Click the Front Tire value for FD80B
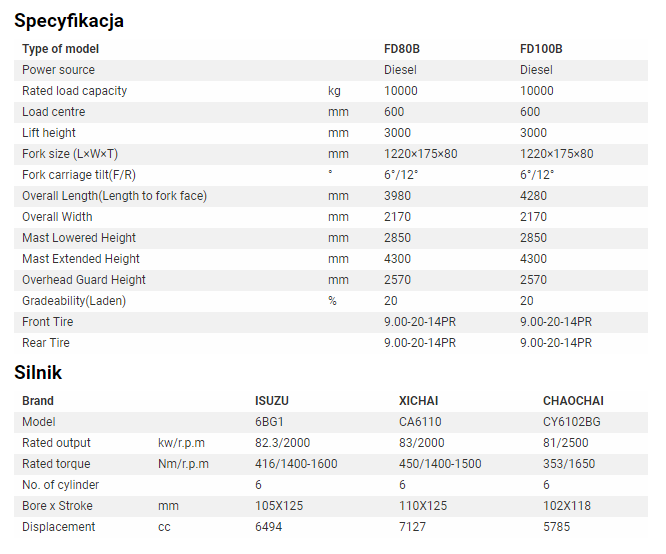This screenshot has width=666, height=554. pos(420,322)
